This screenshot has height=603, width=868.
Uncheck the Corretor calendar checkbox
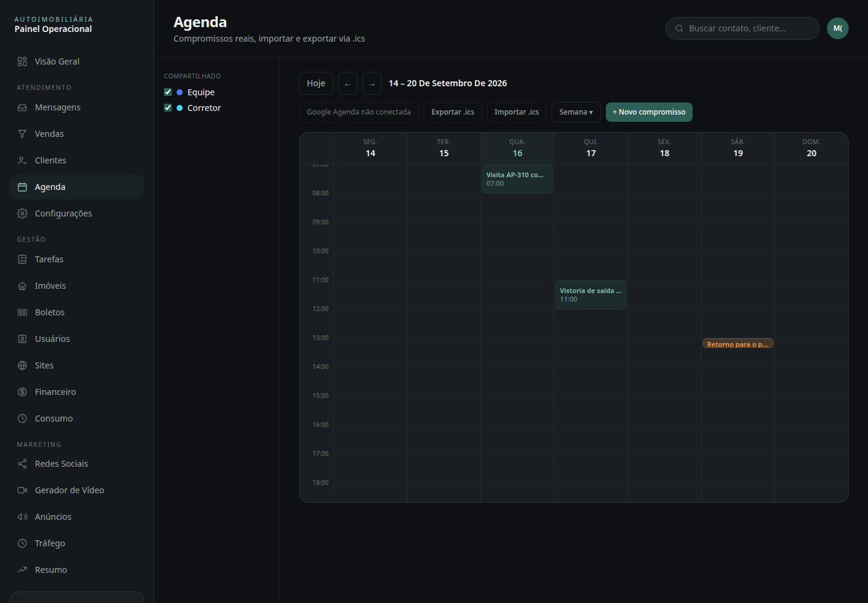pos(168,108)
